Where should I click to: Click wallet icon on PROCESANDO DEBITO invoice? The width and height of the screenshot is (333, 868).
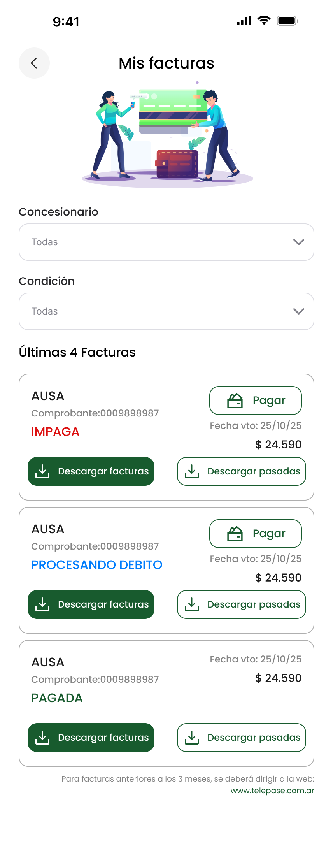pyautogui.click(x=235, y=534)
